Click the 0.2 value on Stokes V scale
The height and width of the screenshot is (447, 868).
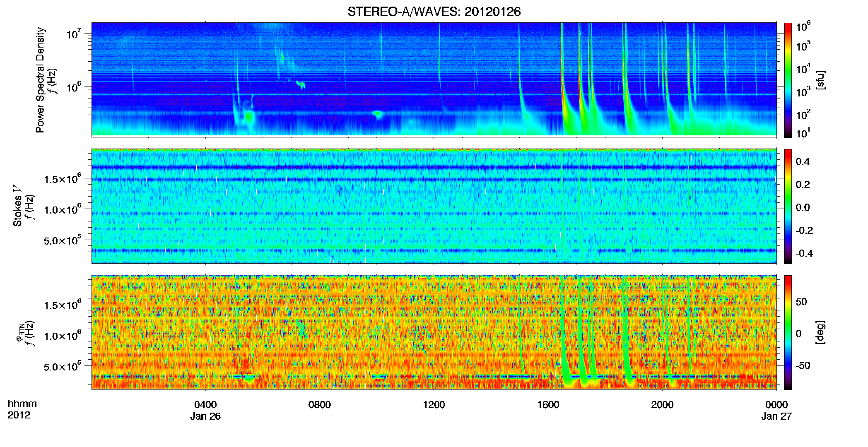coord(803,185)
